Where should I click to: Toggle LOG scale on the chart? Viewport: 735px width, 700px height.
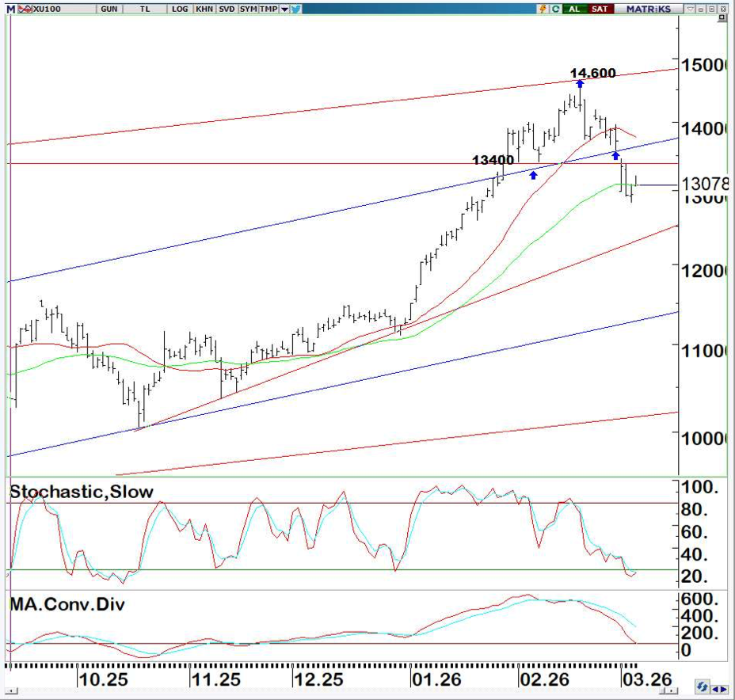[182, 9]
